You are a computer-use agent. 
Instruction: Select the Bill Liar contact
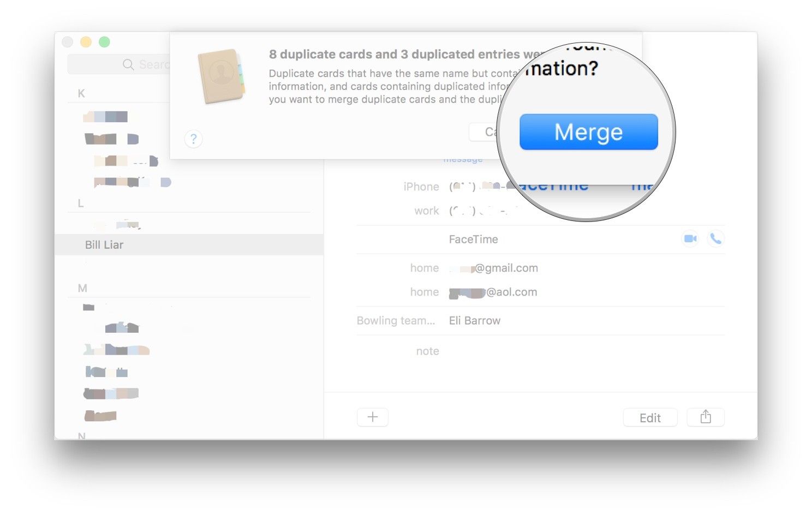104,245
